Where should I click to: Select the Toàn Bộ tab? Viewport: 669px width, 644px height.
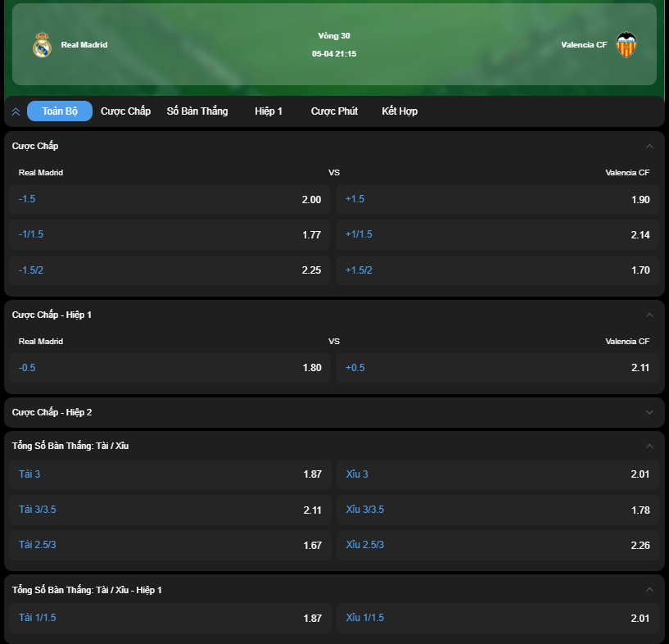[60, 111]
